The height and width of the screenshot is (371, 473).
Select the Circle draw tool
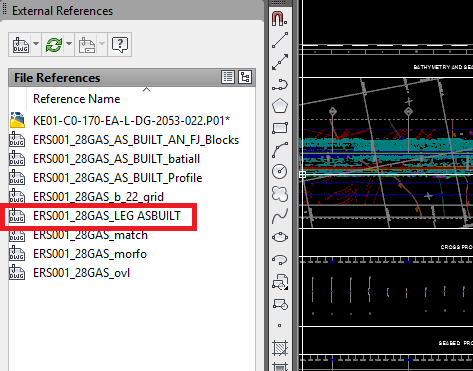(280, 171)
